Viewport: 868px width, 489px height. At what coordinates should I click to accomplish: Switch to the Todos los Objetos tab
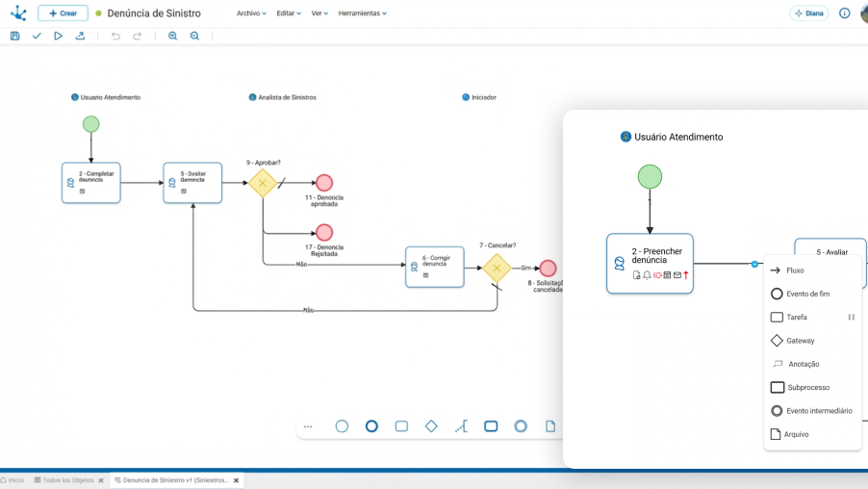coord(67,480)
